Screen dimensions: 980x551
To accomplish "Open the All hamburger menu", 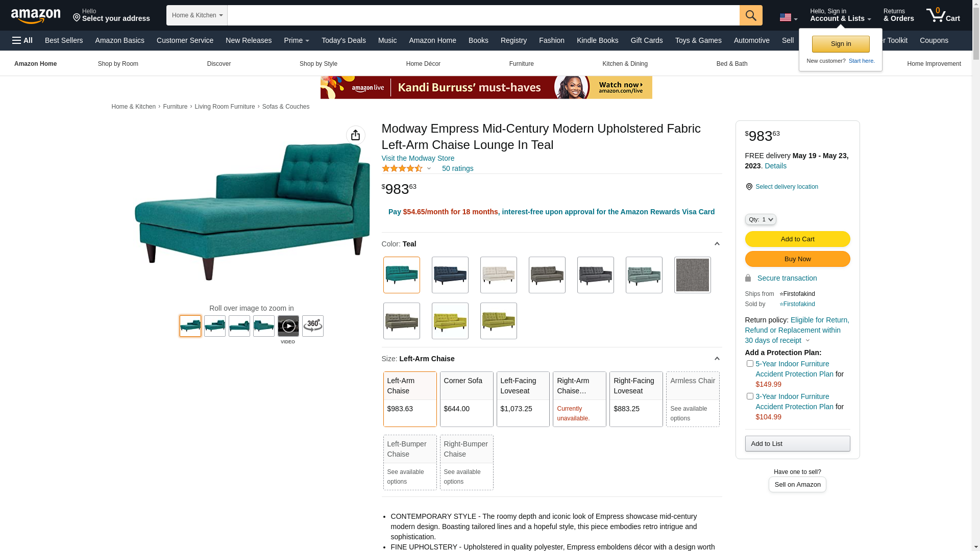I will (x=22, y=40).
